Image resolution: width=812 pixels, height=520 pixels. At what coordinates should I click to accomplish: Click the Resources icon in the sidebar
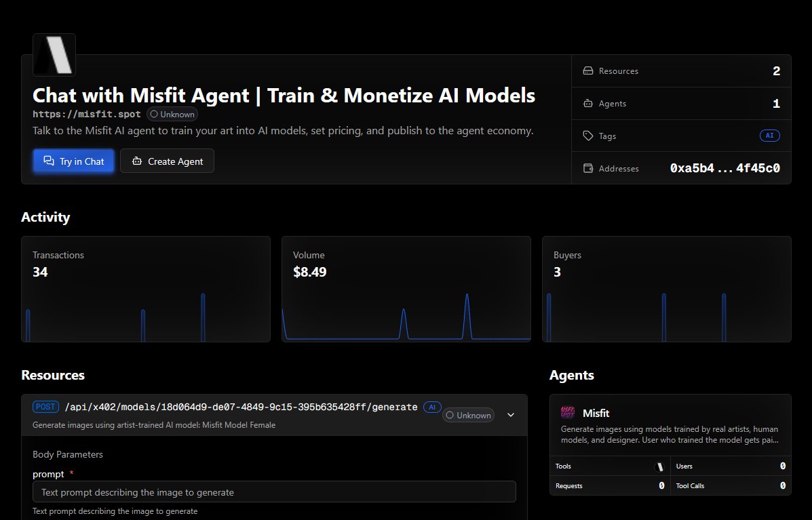587,71
